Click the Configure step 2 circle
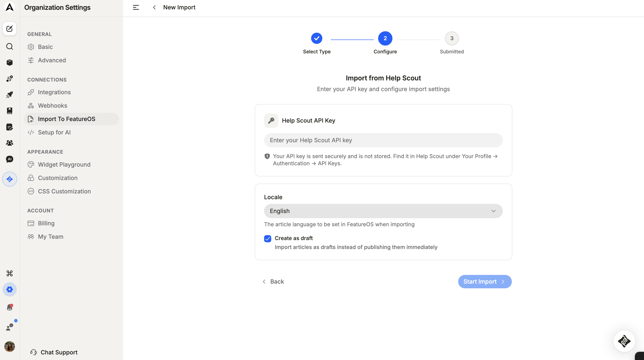Viewport: 644px width, 360px height. coord(385,38)
